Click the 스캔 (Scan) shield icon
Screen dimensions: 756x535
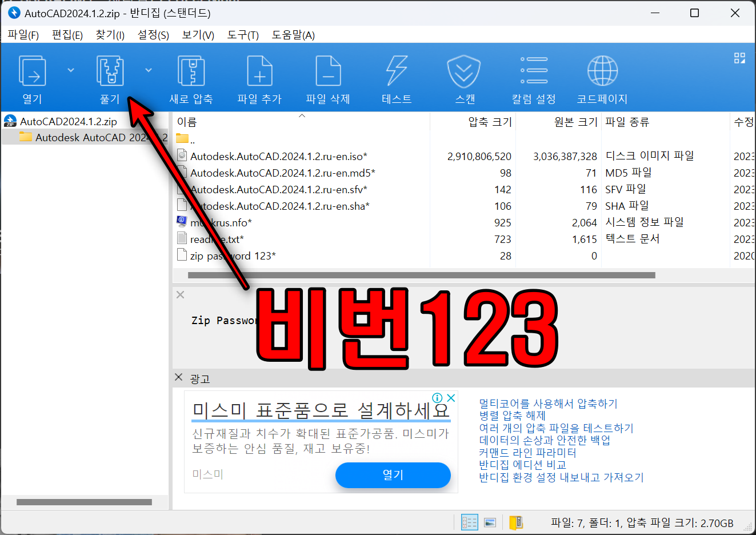(x=463, y=71)
